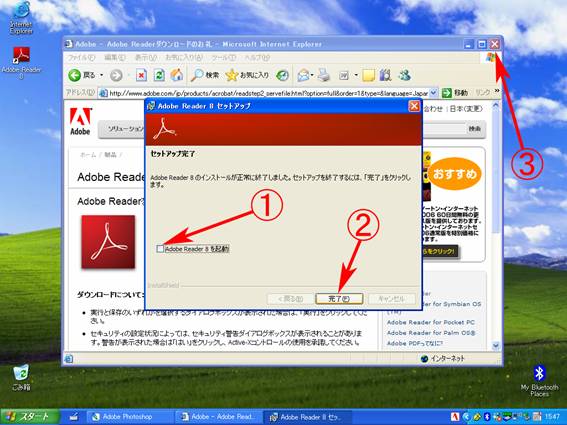Click the clock showing 15:47
Screen dimensions: 567x425
(x=552, y=417)
